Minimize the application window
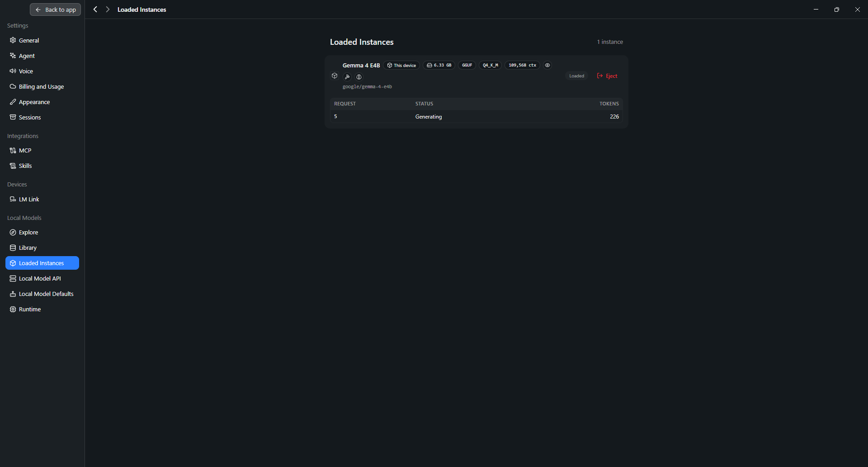The image size is (868, 467). pyautogui.click(x=816, y=10)
